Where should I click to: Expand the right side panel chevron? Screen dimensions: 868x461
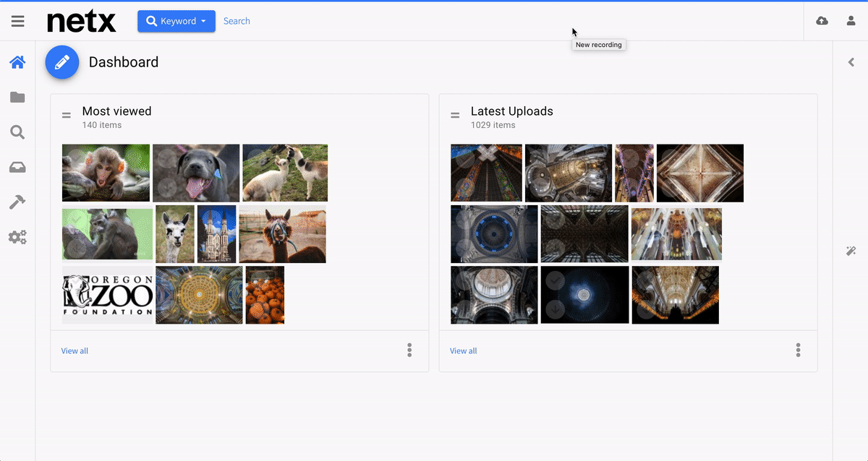(x=851, y=63)
